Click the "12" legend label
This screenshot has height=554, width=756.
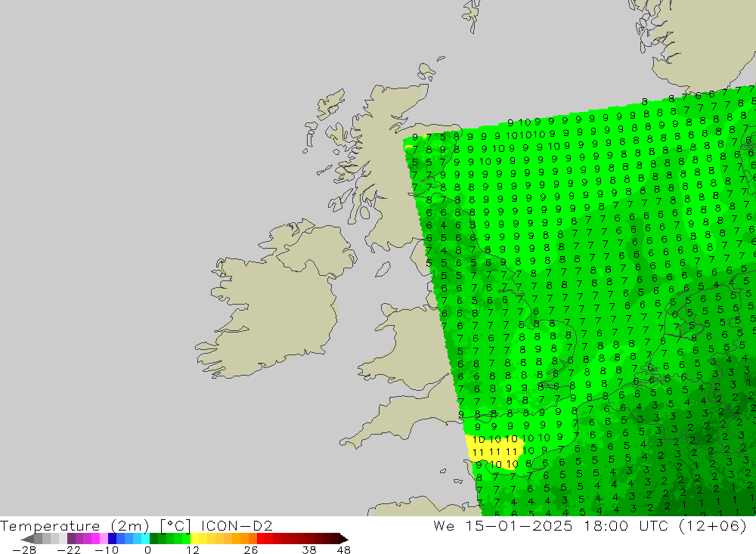click(192, 550)
